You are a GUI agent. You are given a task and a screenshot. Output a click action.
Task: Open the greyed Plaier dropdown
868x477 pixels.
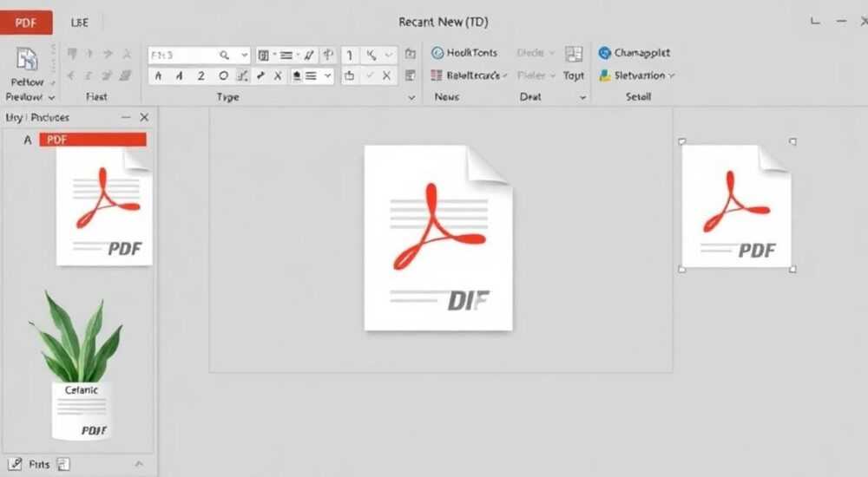pos(536,75)
